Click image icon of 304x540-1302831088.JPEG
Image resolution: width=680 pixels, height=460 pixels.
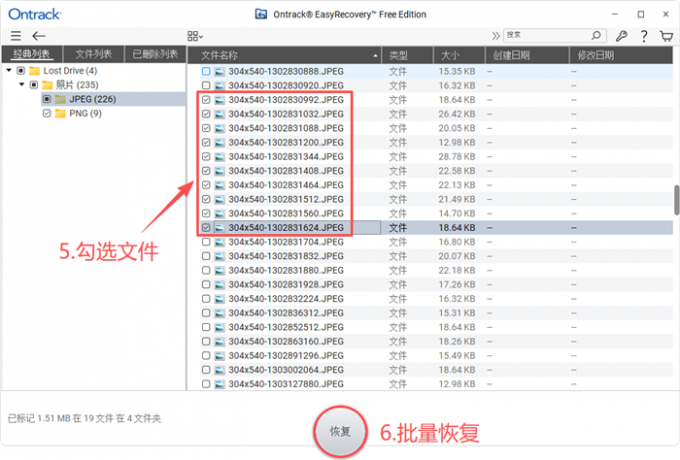(x=220, y=128)
